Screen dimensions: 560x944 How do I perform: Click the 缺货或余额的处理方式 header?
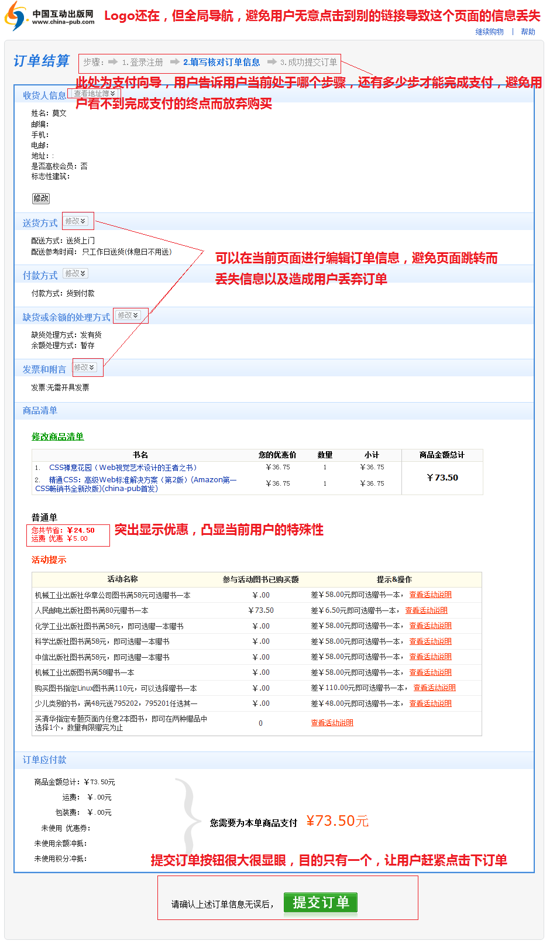click(66, 317)
